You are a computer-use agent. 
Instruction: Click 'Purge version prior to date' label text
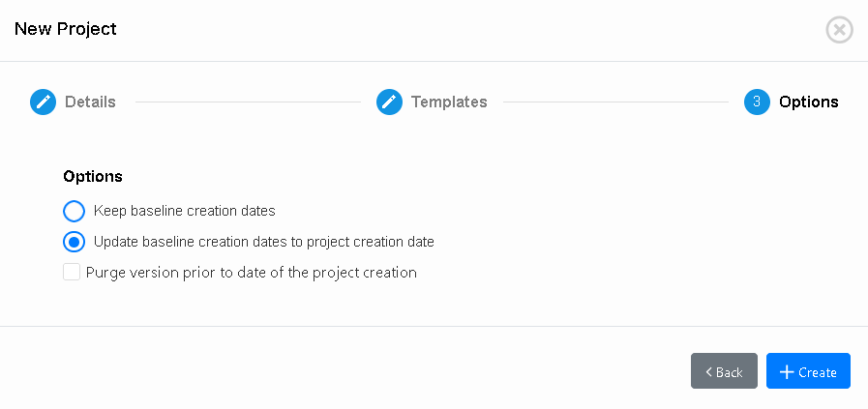click(x=251, y=273)
